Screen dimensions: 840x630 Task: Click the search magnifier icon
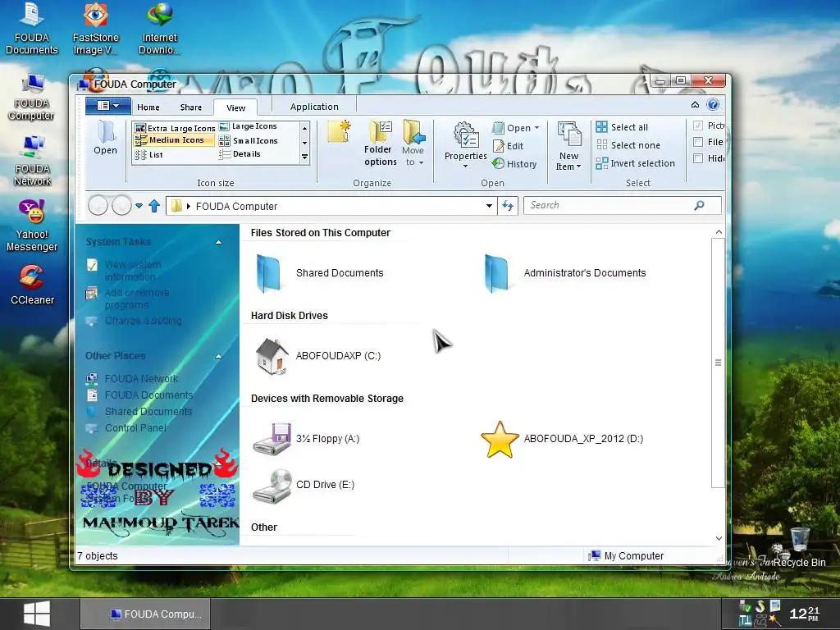699,205
